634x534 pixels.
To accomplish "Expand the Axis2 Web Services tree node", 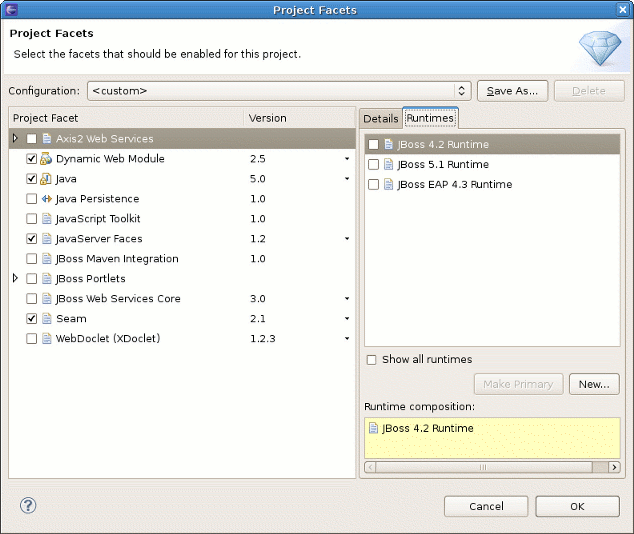I will 15,138.
